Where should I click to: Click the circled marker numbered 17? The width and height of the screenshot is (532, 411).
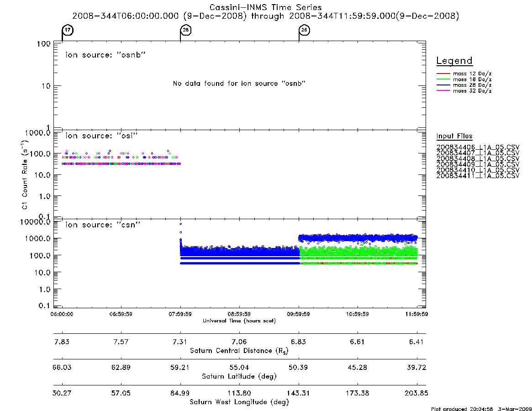point(68,30)
